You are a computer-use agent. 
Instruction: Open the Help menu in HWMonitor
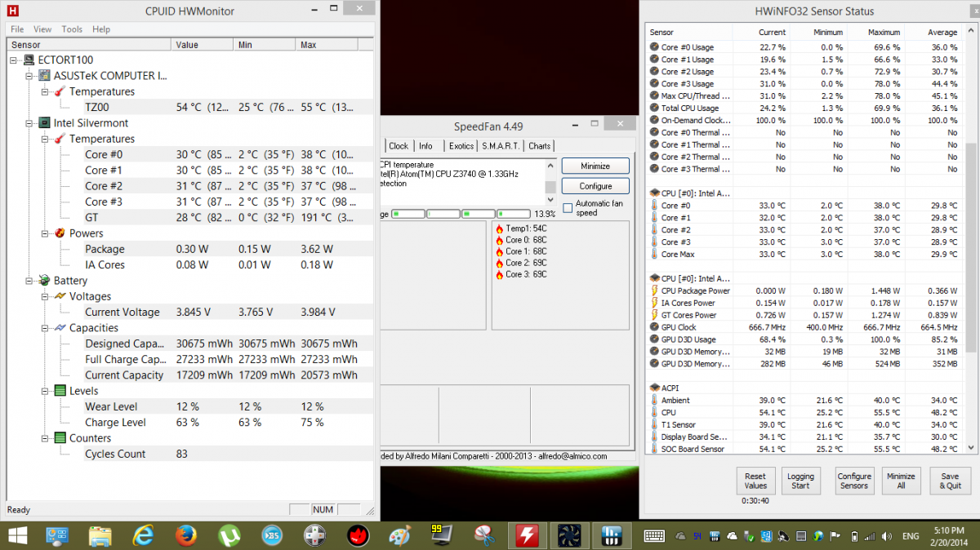(101, 29)
